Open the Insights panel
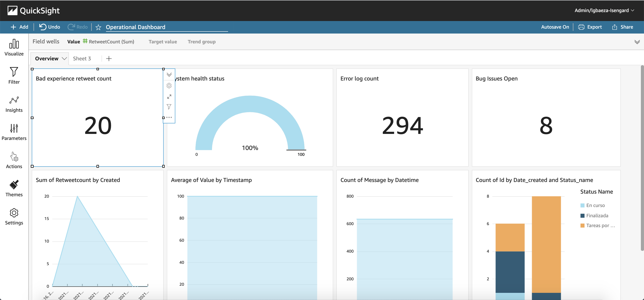 pyautogui.click(x=14, y=104)
